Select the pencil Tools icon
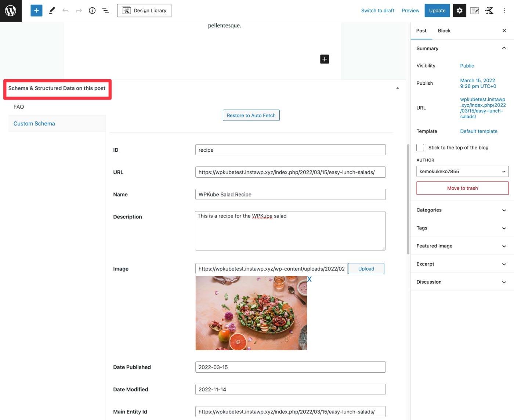 tap(52, 11)
